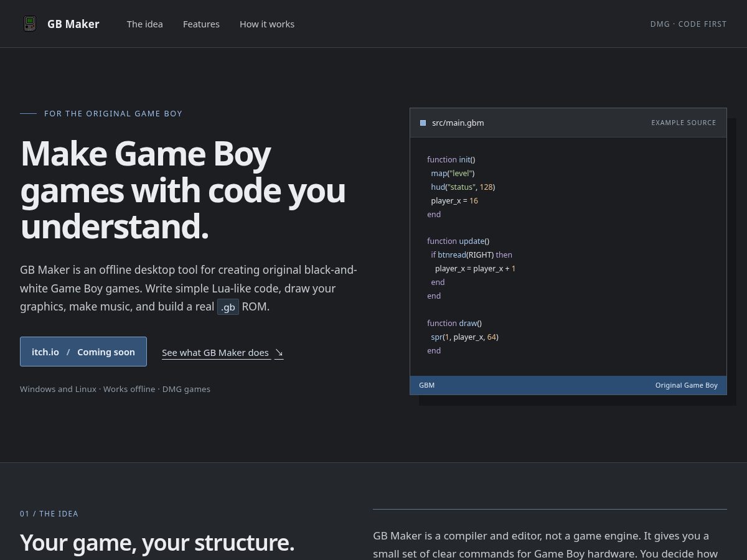This screenshot has height=560, width=747.
Task: Click the Original Game Boy status label
Action: point(687,385)
